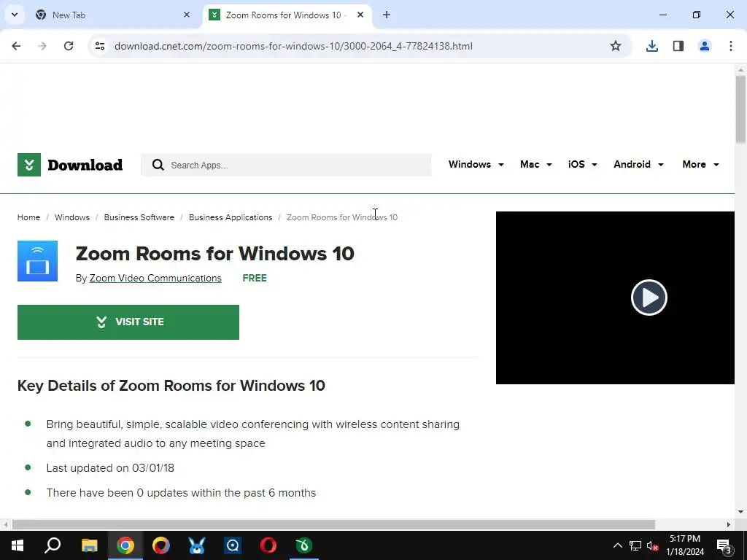
Task: Click the browser forward arrow
Action: coord(42,46)
